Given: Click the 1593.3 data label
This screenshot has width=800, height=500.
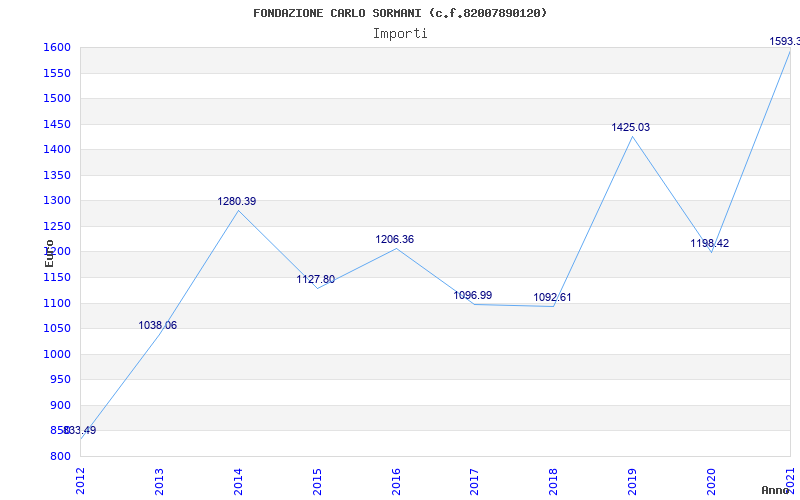Looking at the screenshot, I should pos(785,41).
